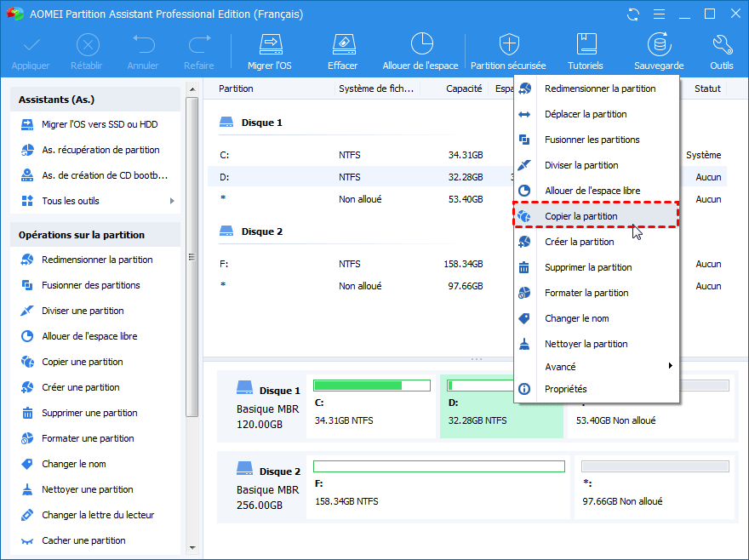Image resolution: width=749 pixels, height=560 pixels.
Task: Select the C: partition usage bar
Action: pyautogui.click(x=372, y=386)
